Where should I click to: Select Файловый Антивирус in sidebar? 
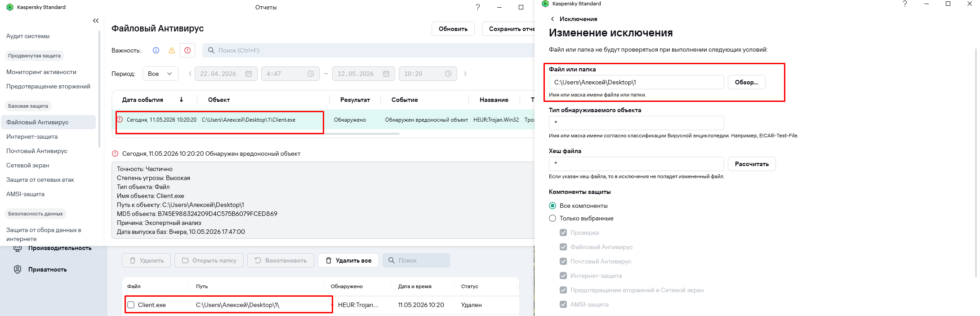click(48, 122)
